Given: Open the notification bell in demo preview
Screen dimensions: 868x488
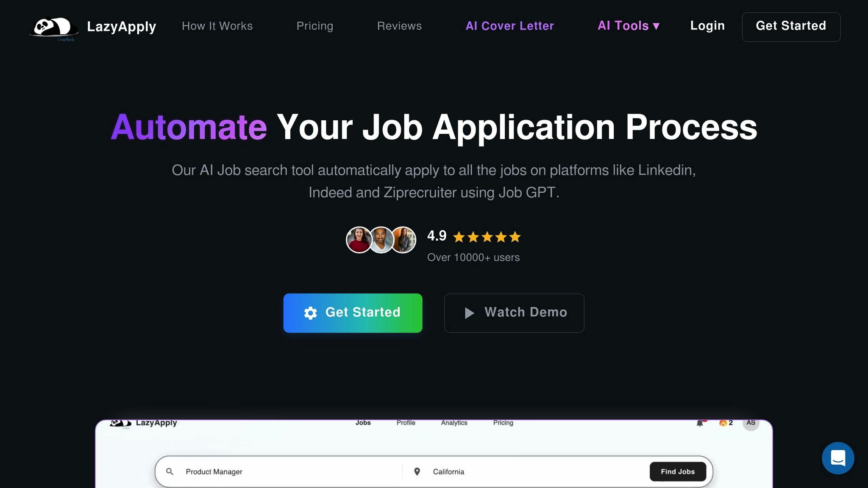Looking at the screenshot, I should (700, 423).
